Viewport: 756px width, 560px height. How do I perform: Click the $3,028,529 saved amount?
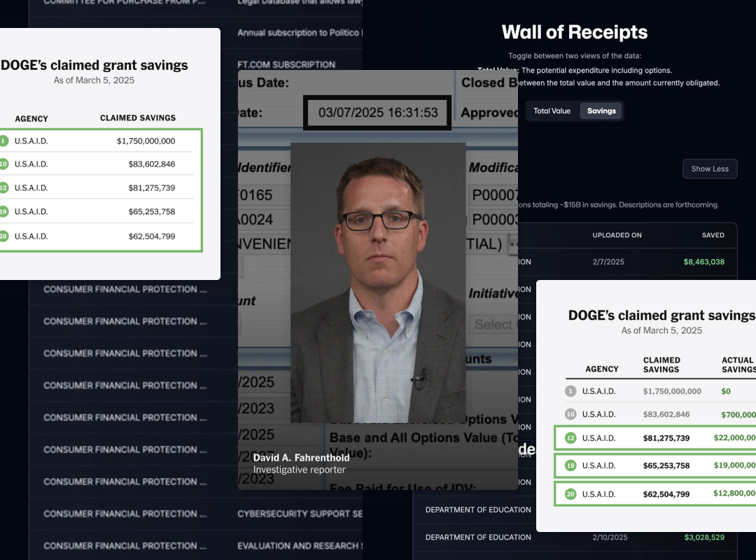click(704, 538)
